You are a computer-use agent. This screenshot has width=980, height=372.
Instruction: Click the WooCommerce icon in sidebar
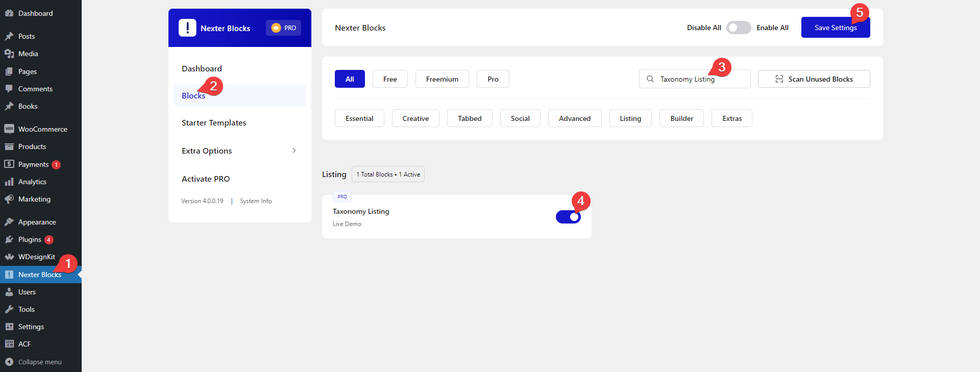coord(9,129)
